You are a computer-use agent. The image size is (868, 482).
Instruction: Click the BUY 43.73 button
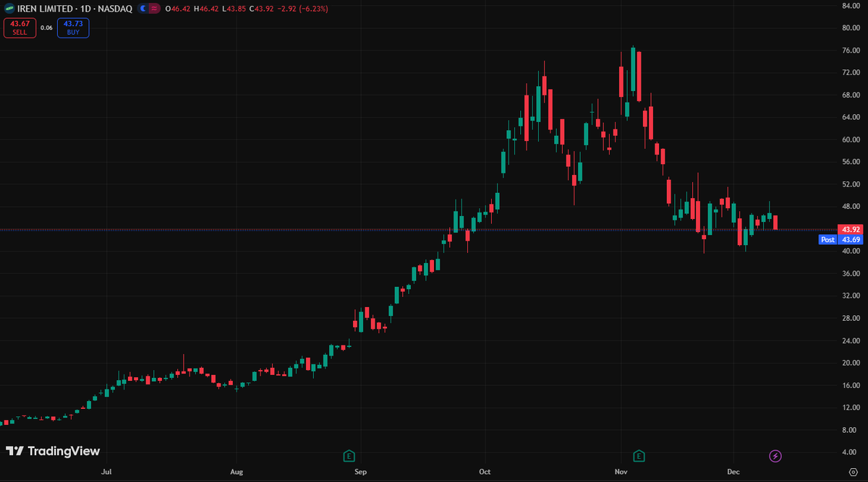pyautogui.click(x=73, y=27)
